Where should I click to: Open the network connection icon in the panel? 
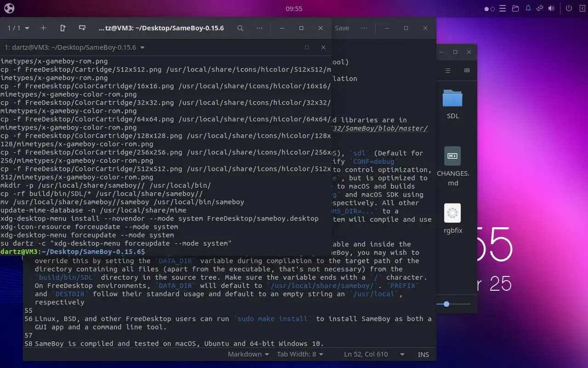tap(540, 8)
